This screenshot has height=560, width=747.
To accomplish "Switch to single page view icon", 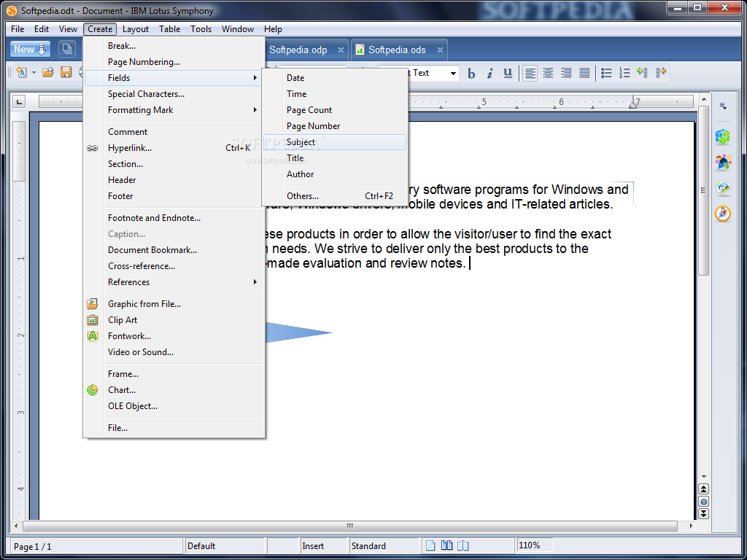I will [x=430, y=545].
